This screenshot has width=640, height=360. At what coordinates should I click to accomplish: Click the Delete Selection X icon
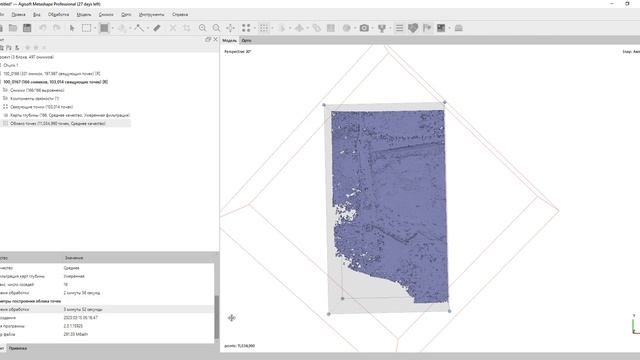(x=173, y=28)
